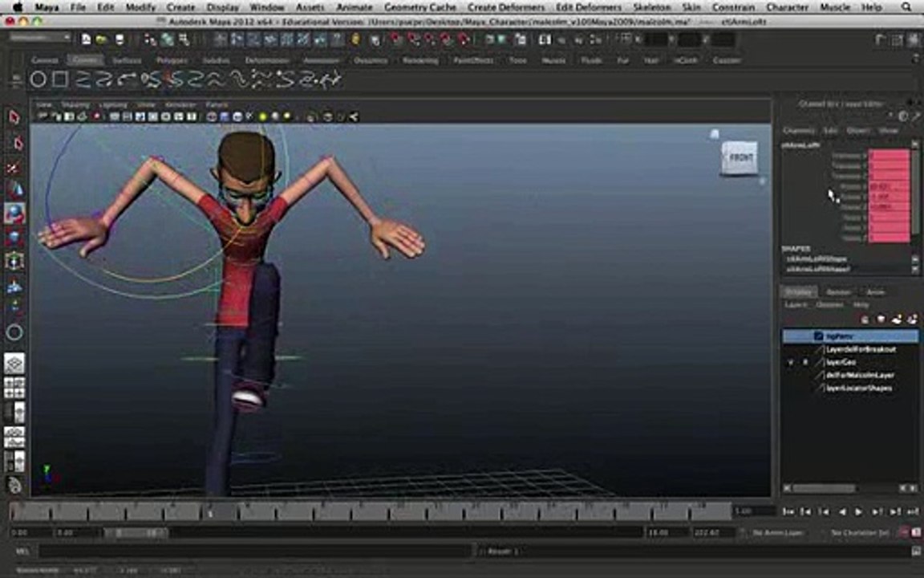Click the Open Scene folder icon
The image size is (924, 578).
[x=102, y=40]
